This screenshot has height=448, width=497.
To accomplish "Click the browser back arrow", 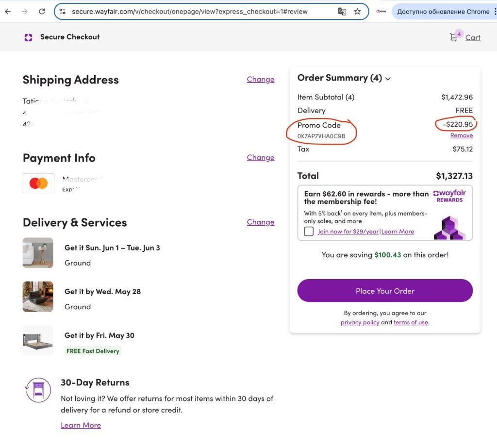I will click(8, 11).
